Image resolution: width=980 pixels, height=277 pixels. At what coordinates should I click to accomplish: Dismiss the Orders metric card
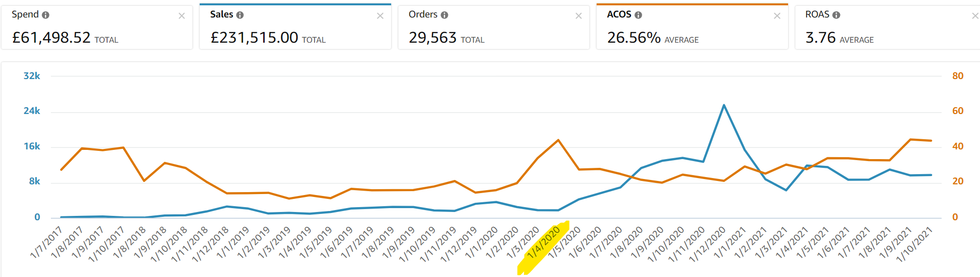click(579, 16)
